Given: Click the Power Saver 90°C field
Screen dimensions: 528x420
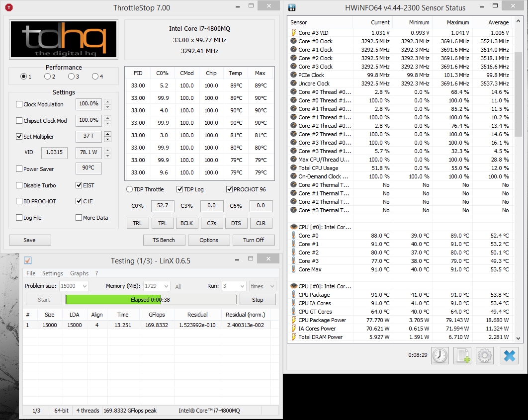Looking at the screenshot, I should click(x=88, y=168).
